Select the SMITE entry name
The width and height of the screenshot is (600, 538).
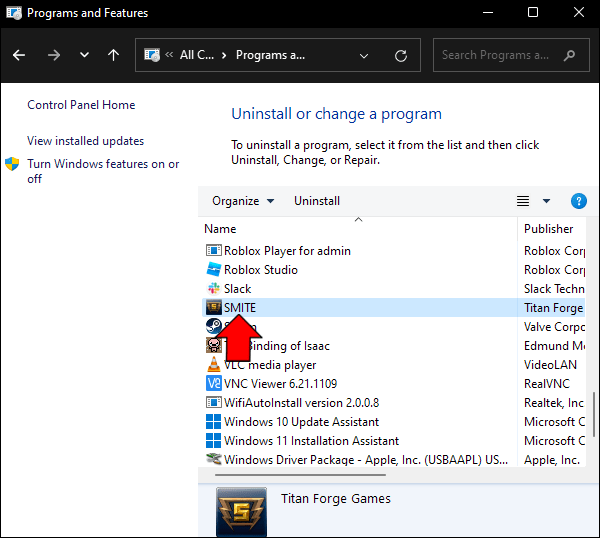240,308
